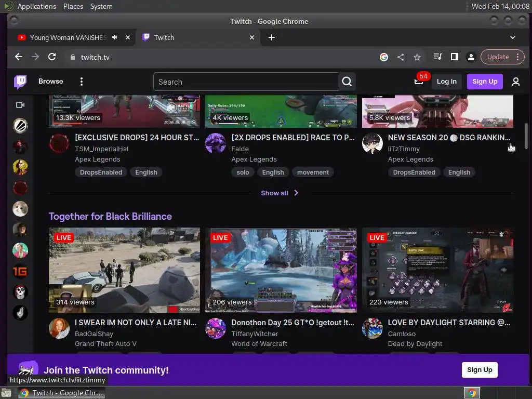Open the pink-haired avatar channel in sidebar

point(20,250)
